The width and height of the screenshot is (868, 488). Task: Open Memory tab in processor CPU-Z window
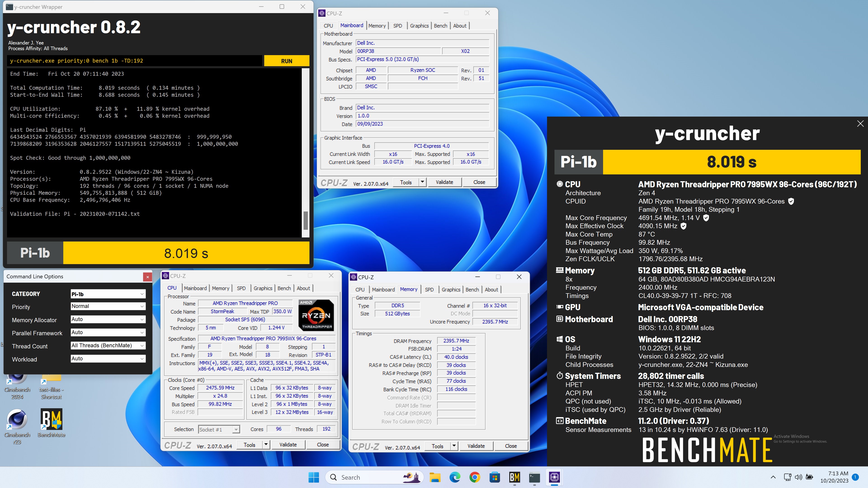point(221,288)
